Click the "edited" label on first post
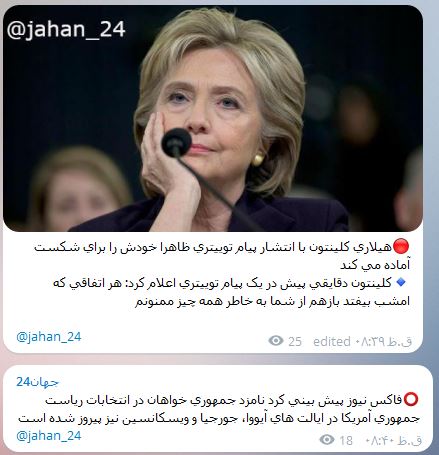This screenshot has height=455, width=439. pos(331,341)
